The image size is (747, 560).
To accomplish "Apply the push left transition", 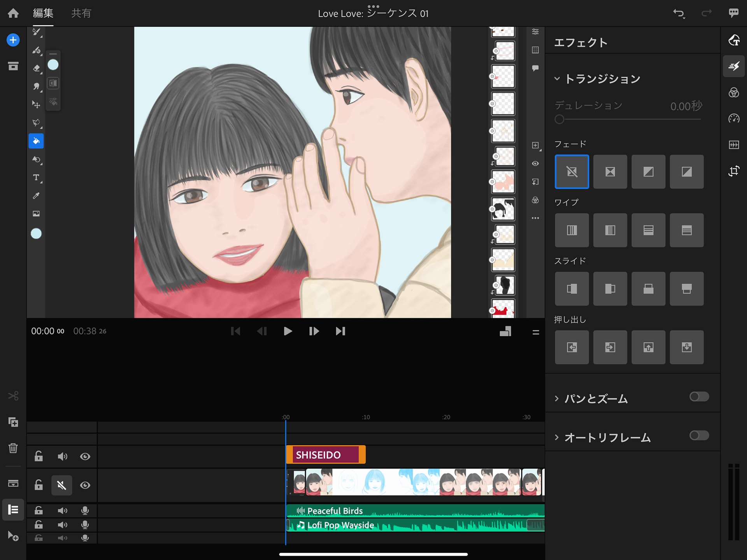I will click(572, 347).
